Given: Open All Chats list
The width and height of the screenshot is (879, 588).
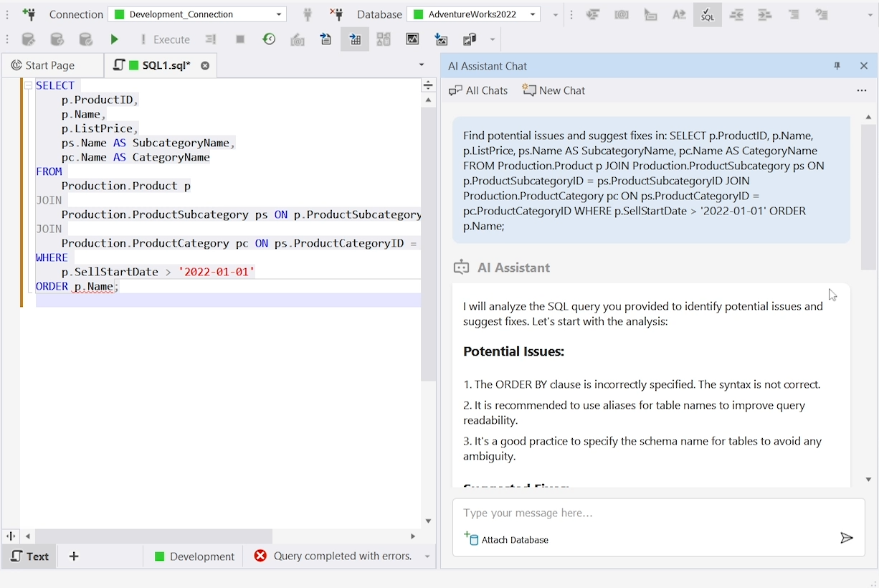Looking at the screenshot, I should (477, 90).
